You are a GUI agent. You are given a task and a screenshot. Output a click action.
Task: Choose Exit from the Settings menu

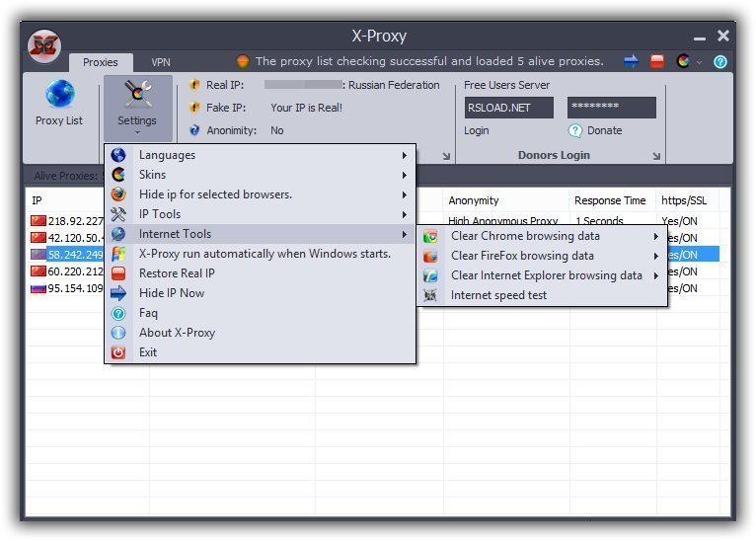[260, 352]
